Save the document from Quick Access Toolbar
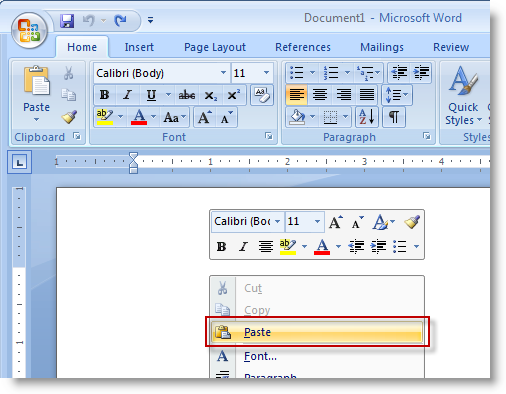Image resolution: width=506 pixels, height=394 pixels. coord(67,21)
